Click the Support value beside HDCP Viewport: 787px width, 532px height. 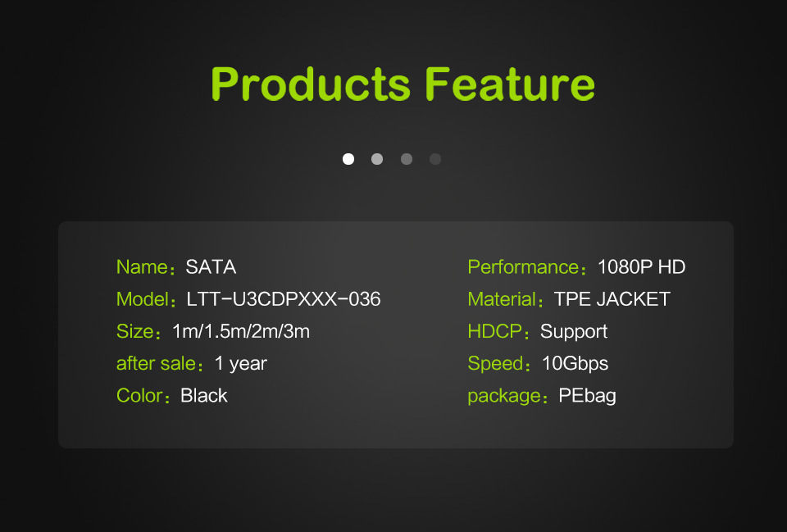click(574, 332)
